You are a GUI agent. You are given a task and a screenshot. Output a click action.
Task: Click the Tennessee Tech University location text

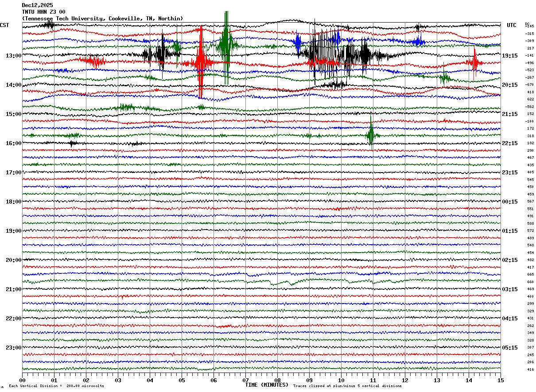(x=102, y=19)
